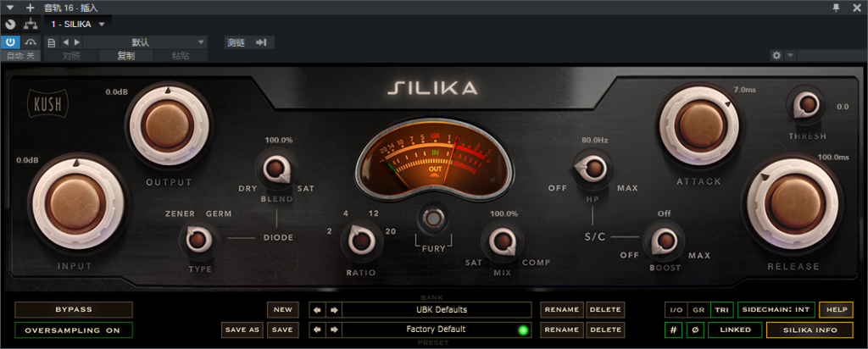Switch meter to TRI mode
This screenshot has width=868, height=349.
721,310
